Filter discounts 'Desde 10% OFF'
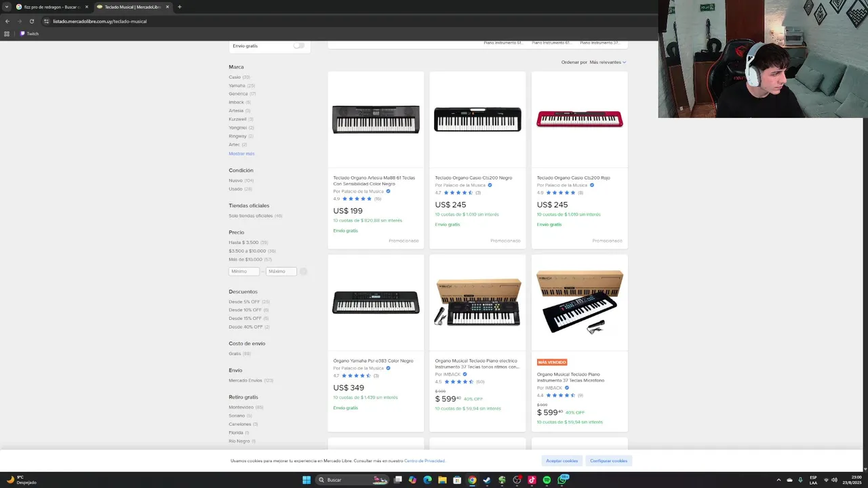 (x=249, y=310)
